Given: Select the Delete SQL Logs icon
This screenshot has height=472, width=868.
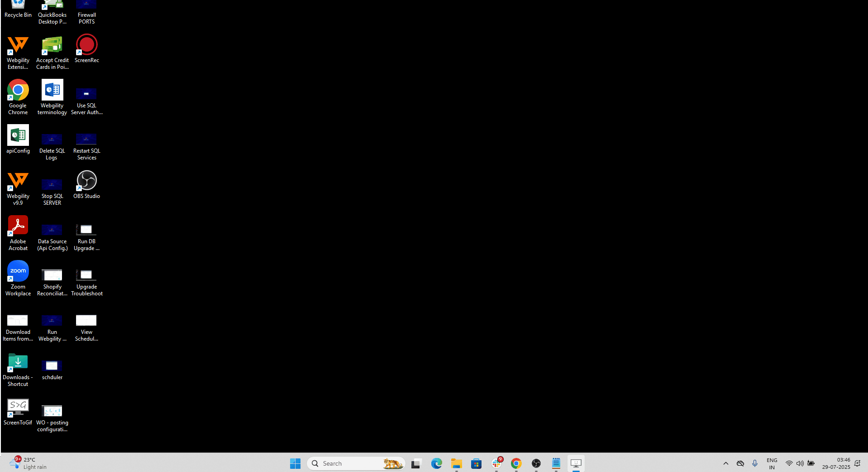Looking at the screenshot, I should (52, 146).
